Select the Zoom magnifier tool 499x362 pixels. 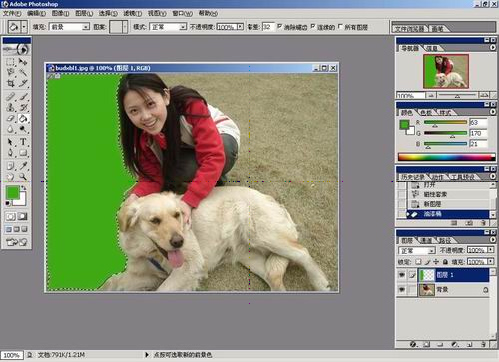coord(23,177)
